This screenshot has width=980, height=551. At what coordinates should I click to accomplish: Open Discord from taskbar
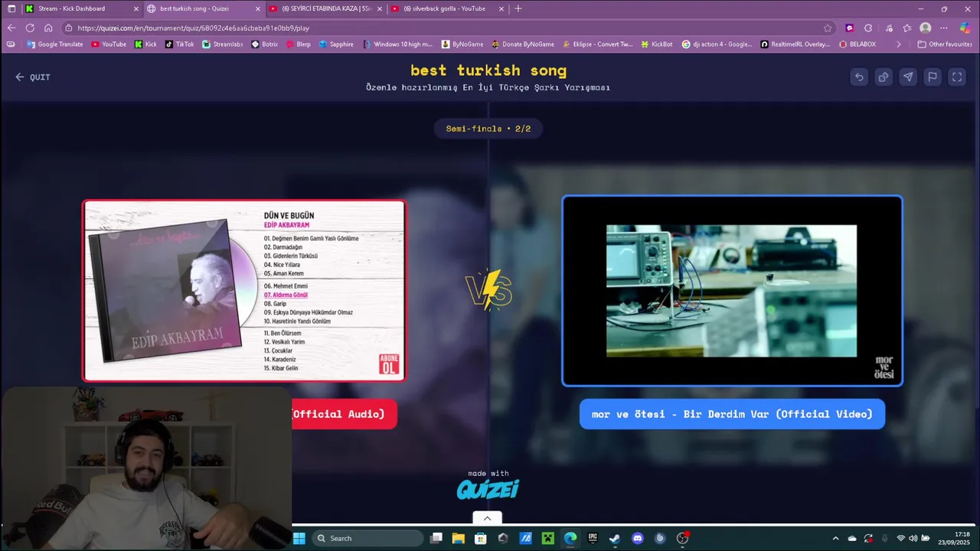[638, 538]
